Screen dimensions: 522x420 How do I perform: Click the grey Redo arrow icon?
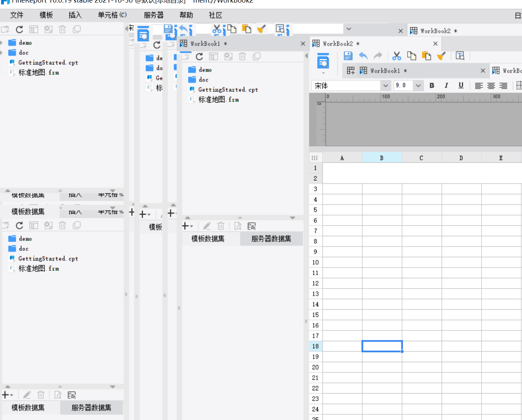[x=378, y=56]
